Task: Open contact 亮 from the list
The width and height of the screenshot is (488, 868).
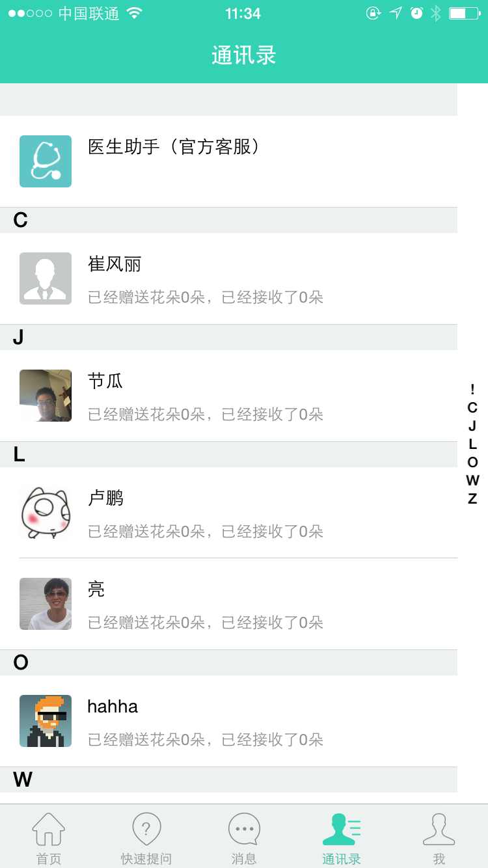Action: (96, 590)
